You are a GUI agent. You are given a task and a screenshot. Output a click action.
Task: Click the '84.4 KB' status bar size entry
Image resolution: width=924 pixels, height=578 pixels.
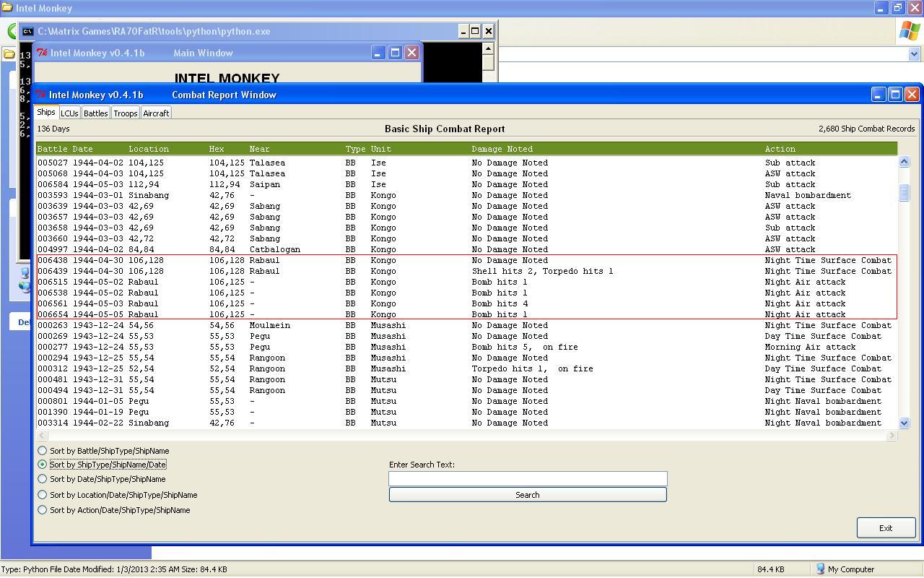click(770, 569)
